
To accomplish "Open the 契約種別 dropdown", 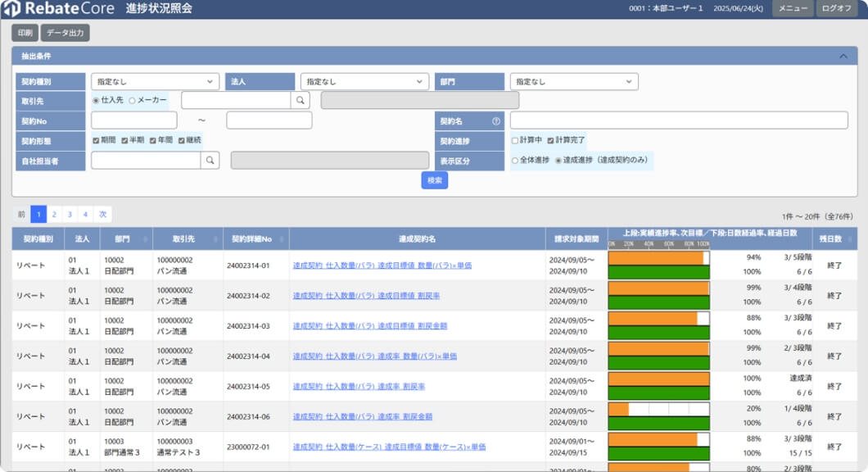I will 155,82.
